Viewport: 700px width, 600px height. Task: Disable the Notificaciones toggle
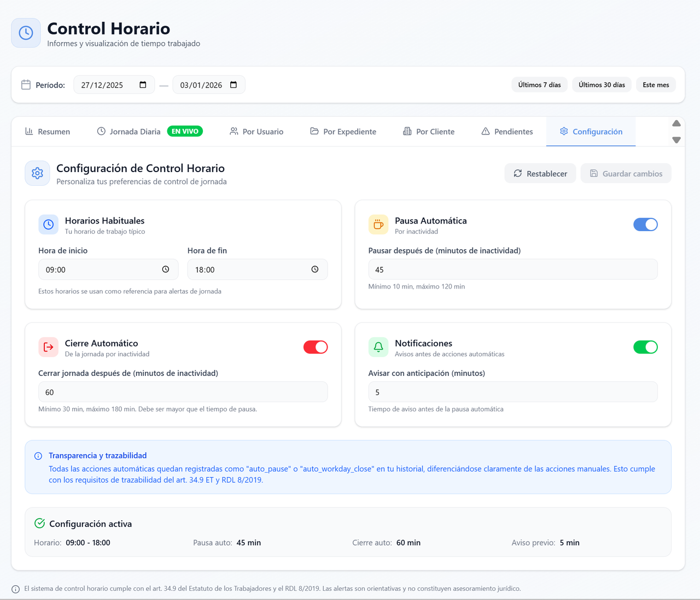[x=645, y=347]
